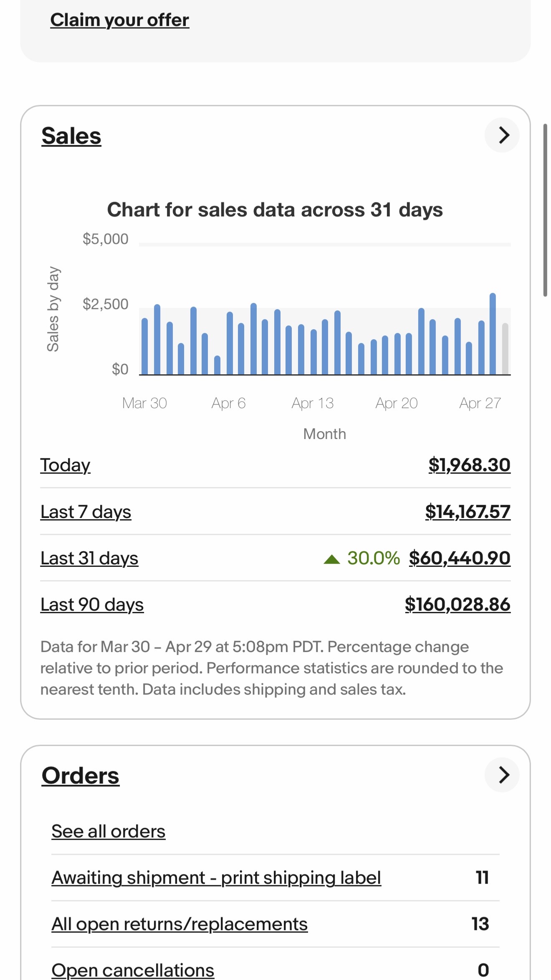View Last 7 days sales
Image resolution: width=551 pixels, height=980 pixels.
click(86, 512)
